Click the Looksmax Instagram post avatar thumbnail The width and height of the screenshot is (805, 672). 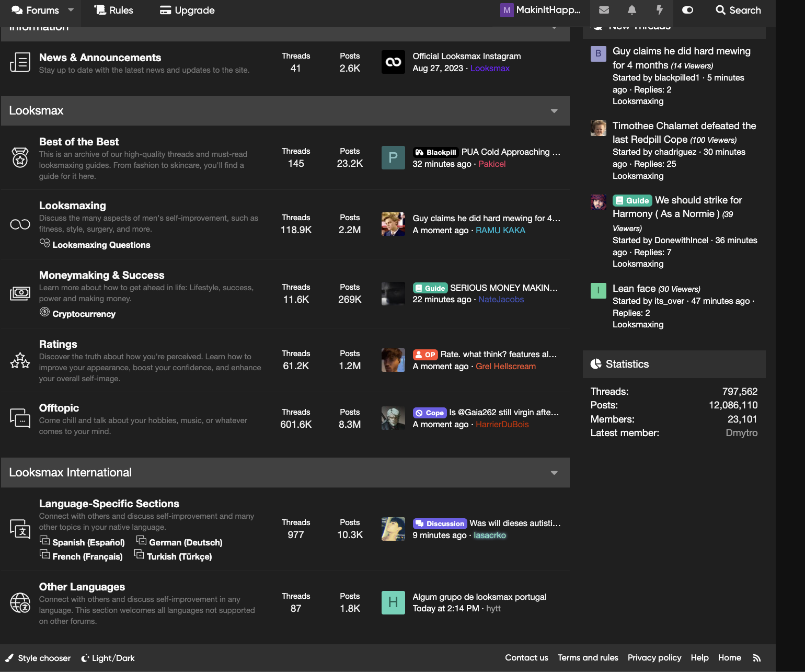(393, 62)
